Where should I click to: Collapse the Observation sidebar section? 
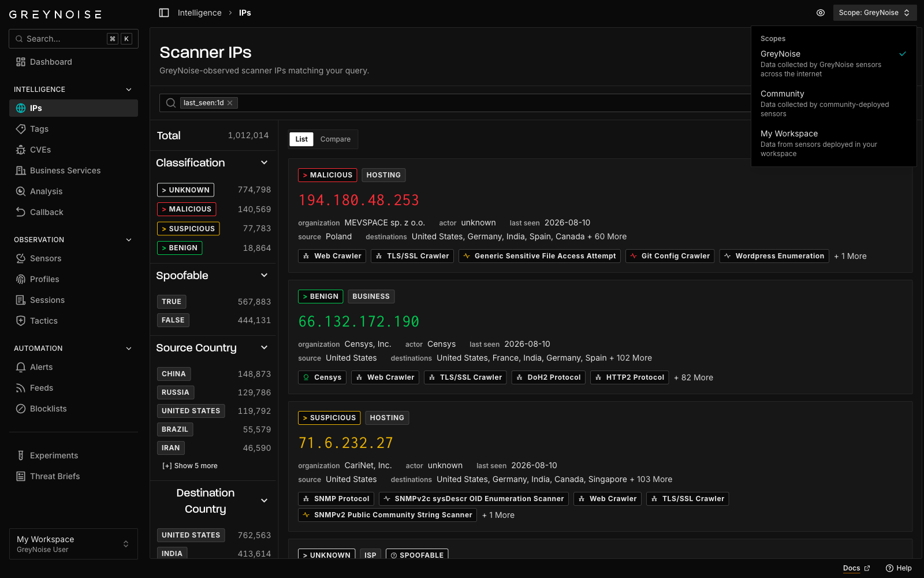[129, 240]
